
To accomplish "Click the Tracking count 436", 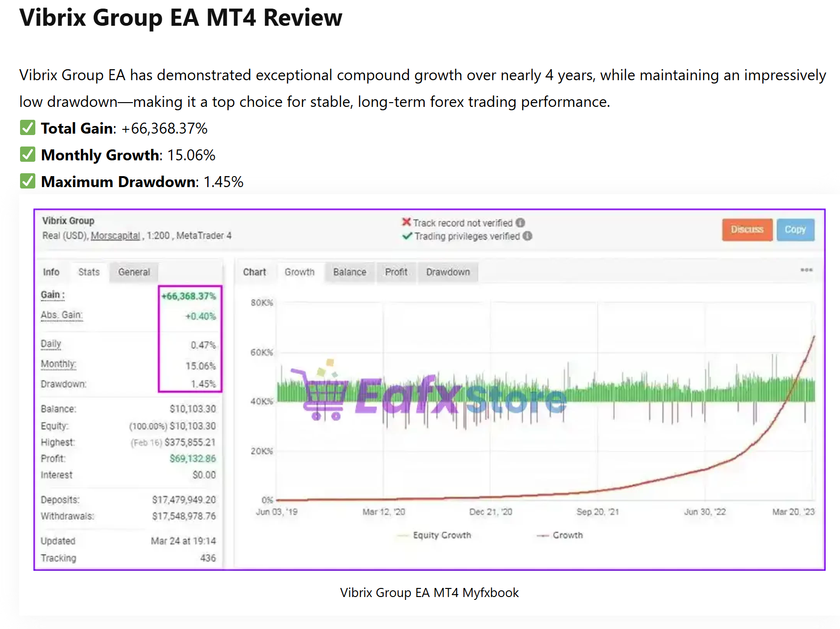I will (x=208, y=558).
